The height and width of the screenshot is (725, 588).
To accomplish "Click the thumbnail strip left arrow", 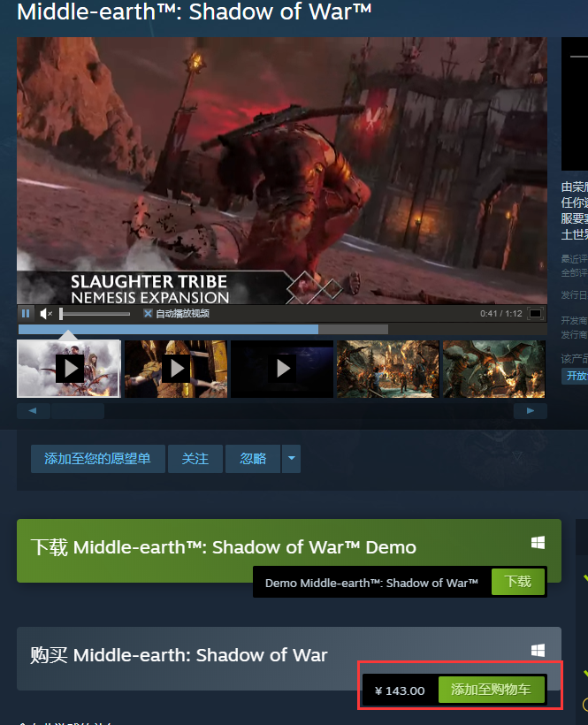I will tap(33, 410).
